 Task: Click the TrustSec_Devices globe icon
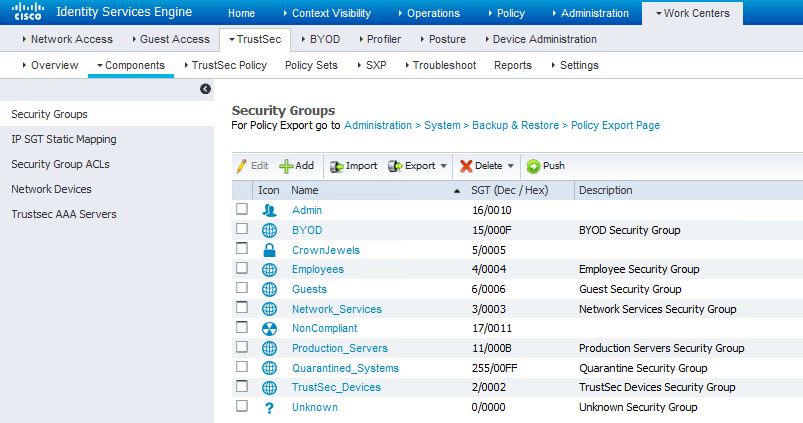pyautogui.click(x=269, y=388)
